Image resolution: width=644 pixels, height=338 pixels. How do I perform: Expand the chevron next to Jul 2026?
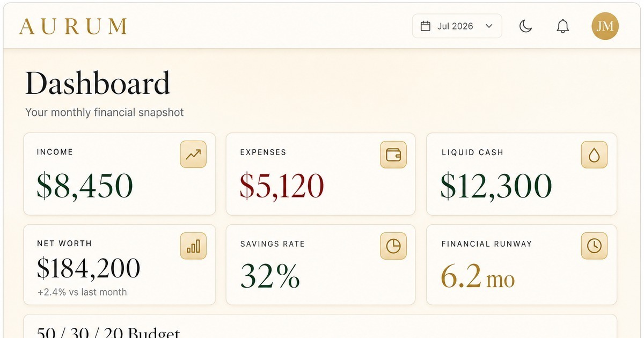(489, 26)
